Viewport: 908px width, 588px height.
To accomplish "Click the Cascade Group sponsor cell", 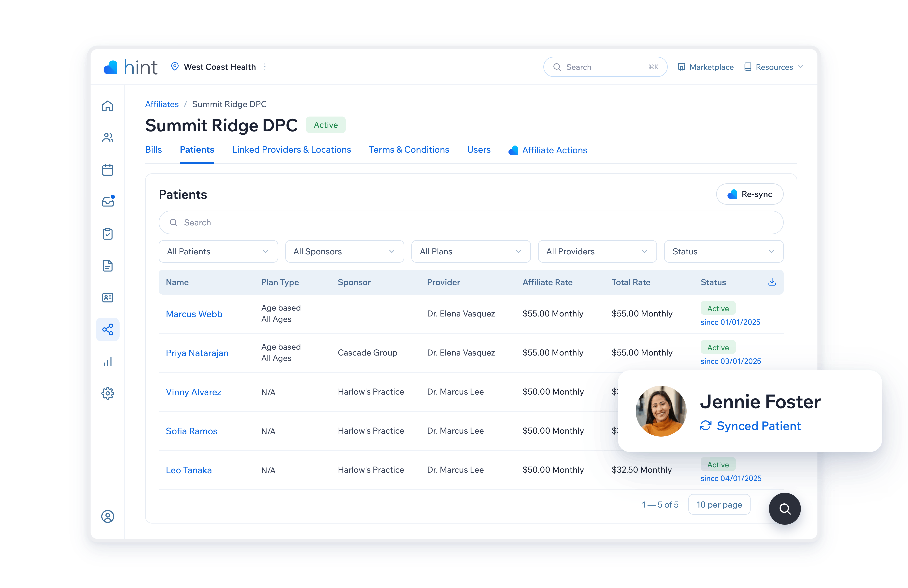I will pyautogui.click(x=367, y=353).
